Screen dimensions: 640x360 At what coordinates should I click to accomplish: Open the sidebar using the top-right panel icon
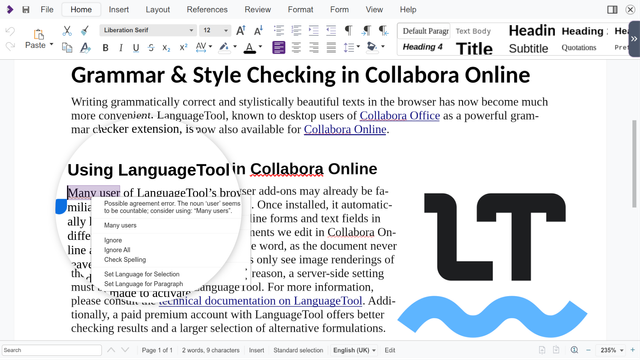click(612, 9)
